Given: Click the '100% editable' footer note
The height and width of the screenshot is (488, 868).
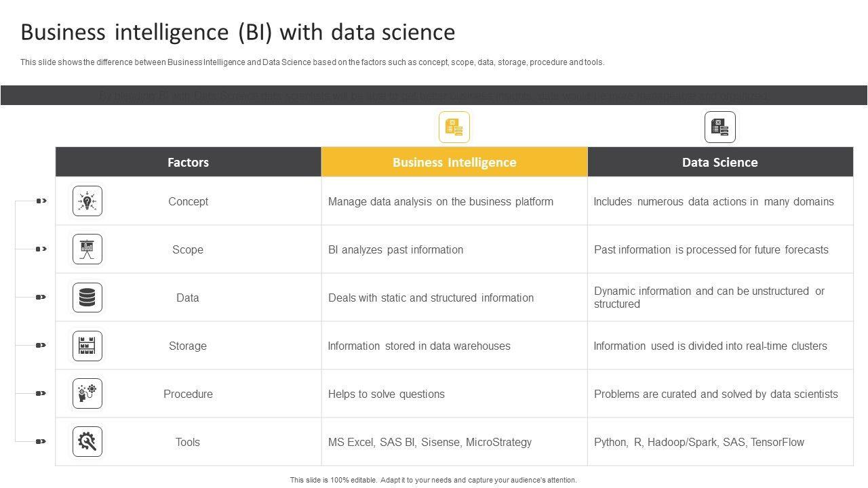Looking at the screenshot, I should (x=433, y=480).
